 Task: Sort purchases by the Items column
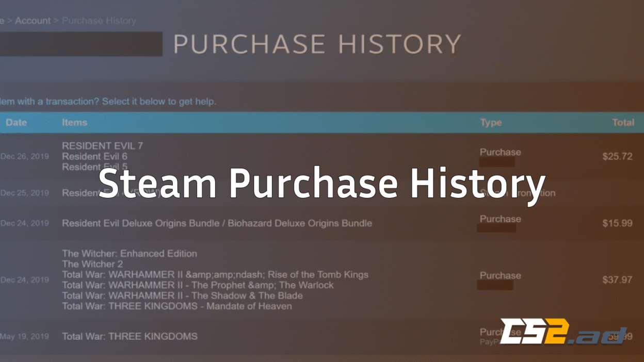74,122
